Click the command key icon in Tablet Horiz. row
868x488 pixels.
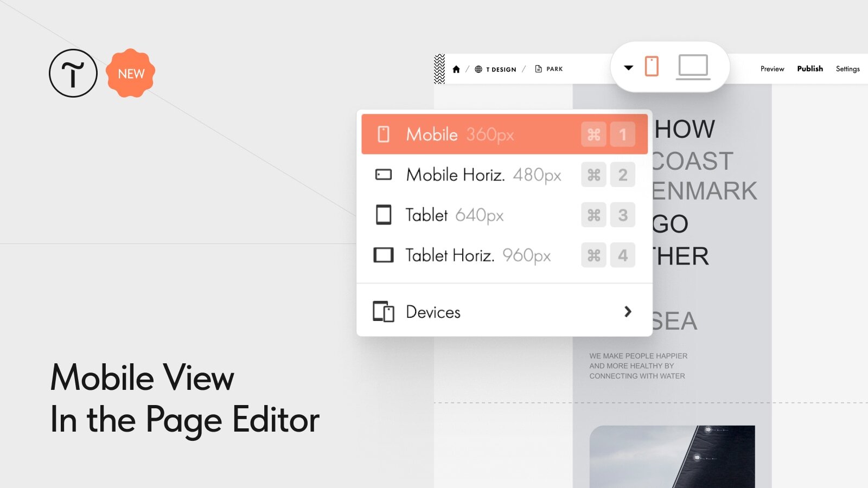pos(594,255)
